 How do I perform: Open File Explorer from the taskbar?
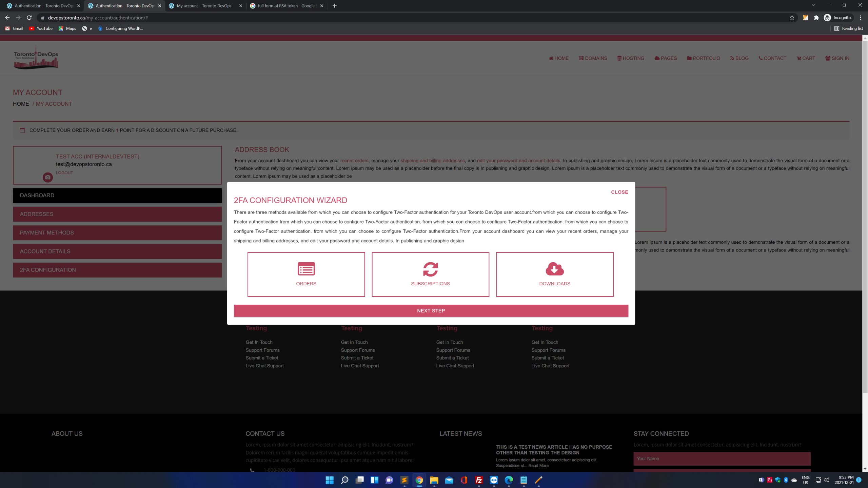click(434, 480)
